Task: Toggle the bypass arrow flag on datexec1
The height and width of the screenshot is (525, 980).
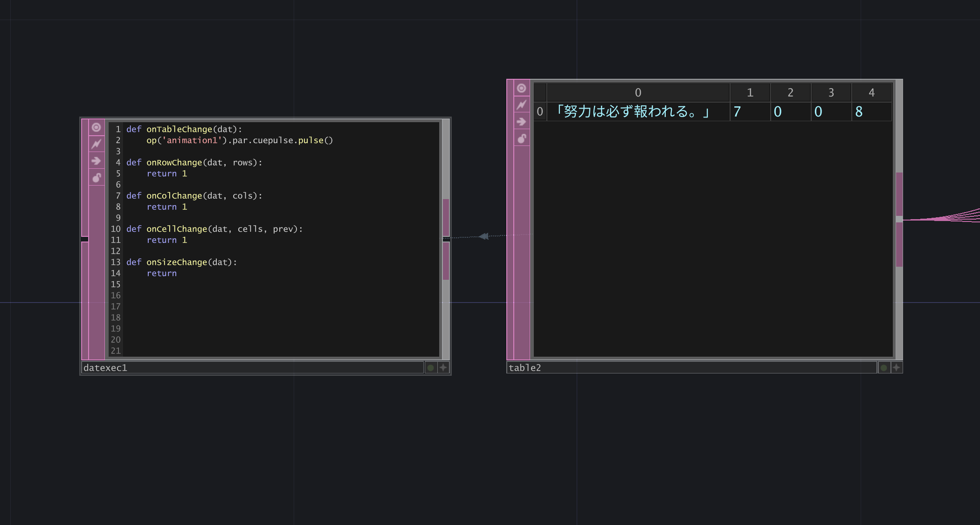Action: pyautogui.click(x=97, y=161)
